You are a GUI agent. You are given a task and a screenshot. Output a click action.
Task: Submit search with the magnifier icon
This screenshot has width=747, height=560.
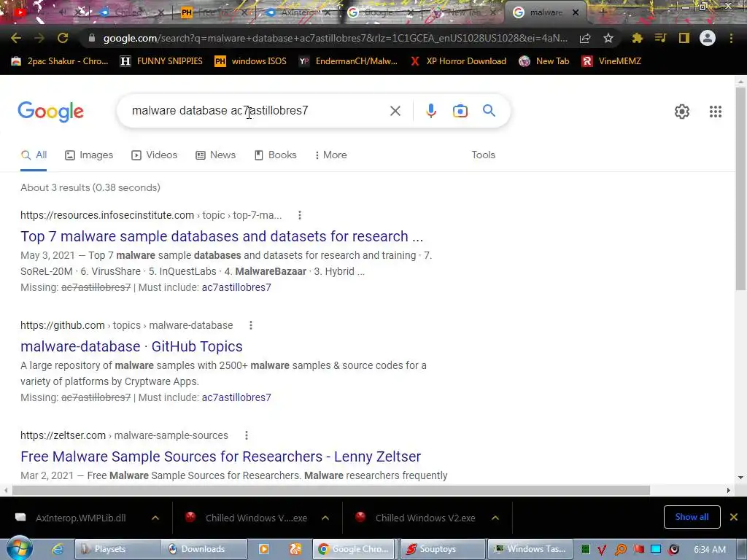pos(489,111)
